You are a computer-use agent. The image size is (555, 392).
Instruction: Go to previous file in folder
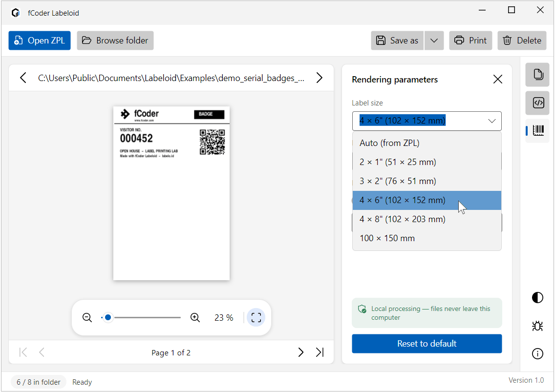pyautogui.click(x=23, y=78)
